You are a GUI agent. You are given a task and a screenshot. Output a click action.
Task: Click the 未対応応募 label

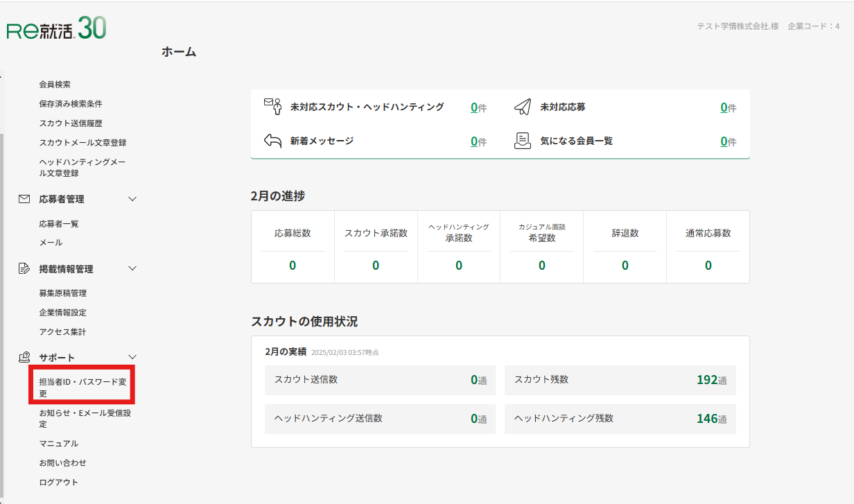[563, 107]
